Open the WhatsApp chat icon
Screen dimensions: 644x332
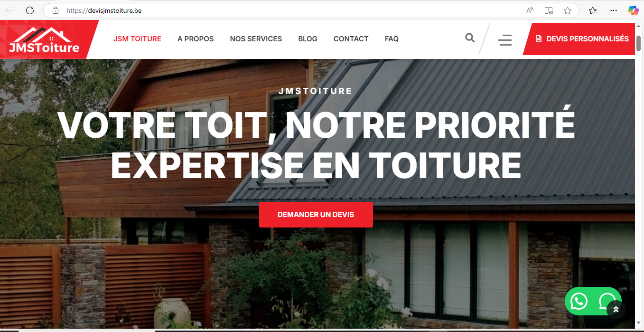(579, 301)
